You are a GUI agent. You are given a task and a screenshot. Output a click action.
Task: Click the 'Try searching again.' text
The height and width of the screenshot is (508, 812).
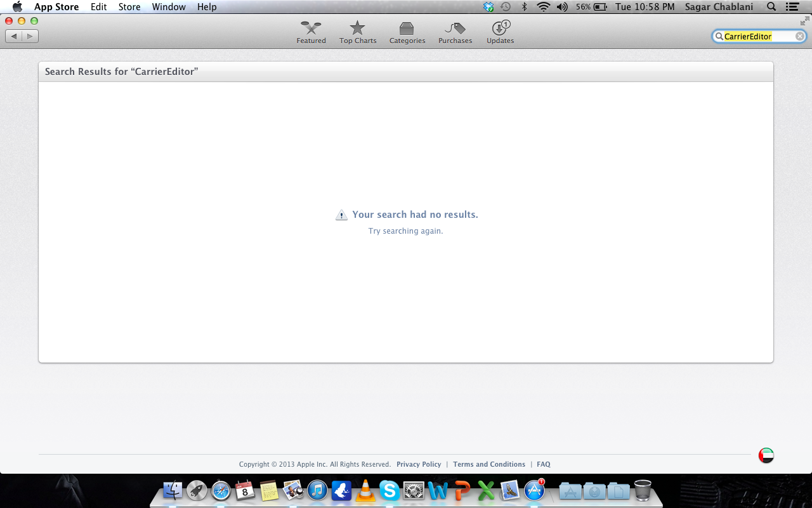coord(405,231)
